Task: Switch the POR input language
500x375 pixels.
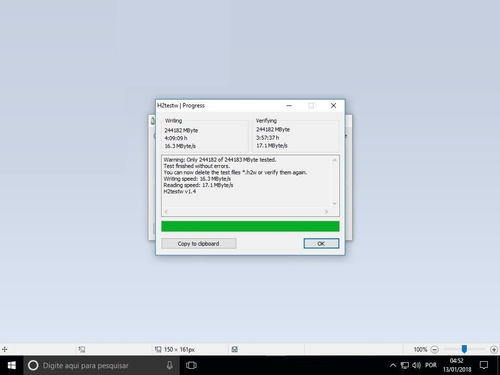Action: (431, 365)
